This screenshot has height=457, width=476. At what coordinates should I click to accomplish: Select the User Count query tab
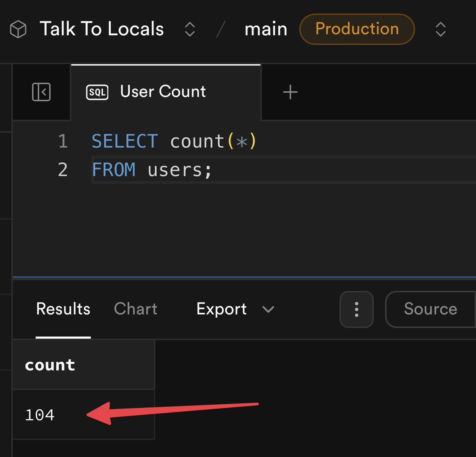click(x=163, y=92)
